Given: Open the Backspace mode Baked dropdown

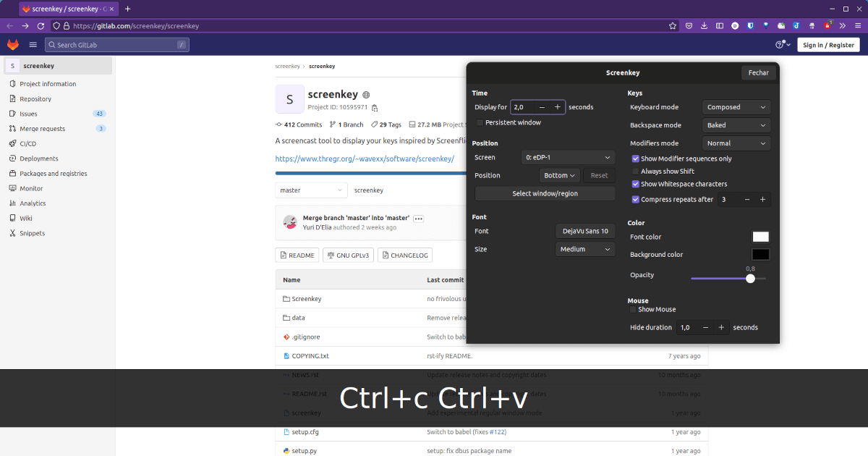Looking at the screenshot, I should (x=736, y=125).
